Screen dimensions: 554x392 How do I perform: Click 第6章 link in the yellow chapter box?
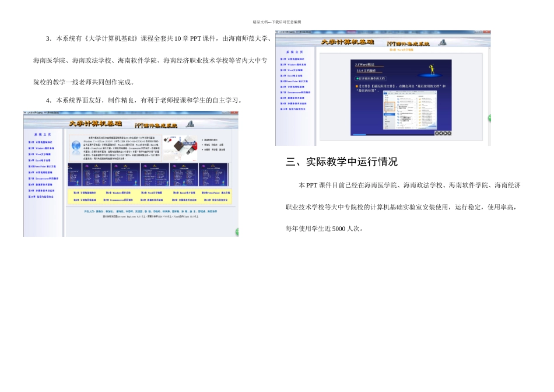85,200
